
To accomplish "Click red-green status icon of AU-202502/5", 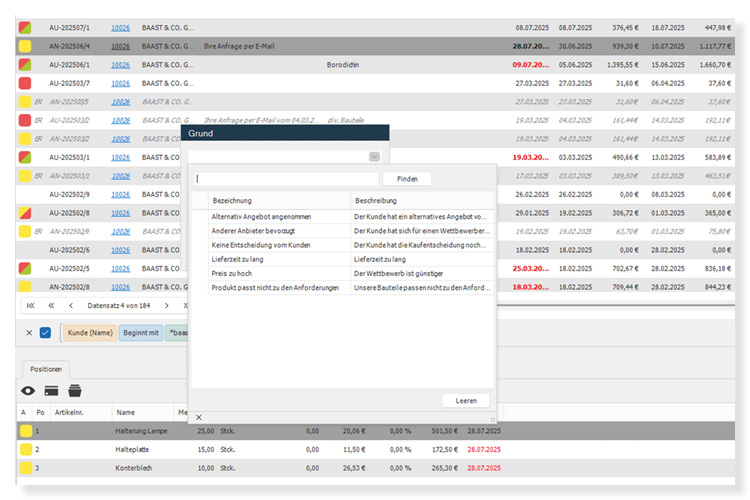I will (25, 268).
